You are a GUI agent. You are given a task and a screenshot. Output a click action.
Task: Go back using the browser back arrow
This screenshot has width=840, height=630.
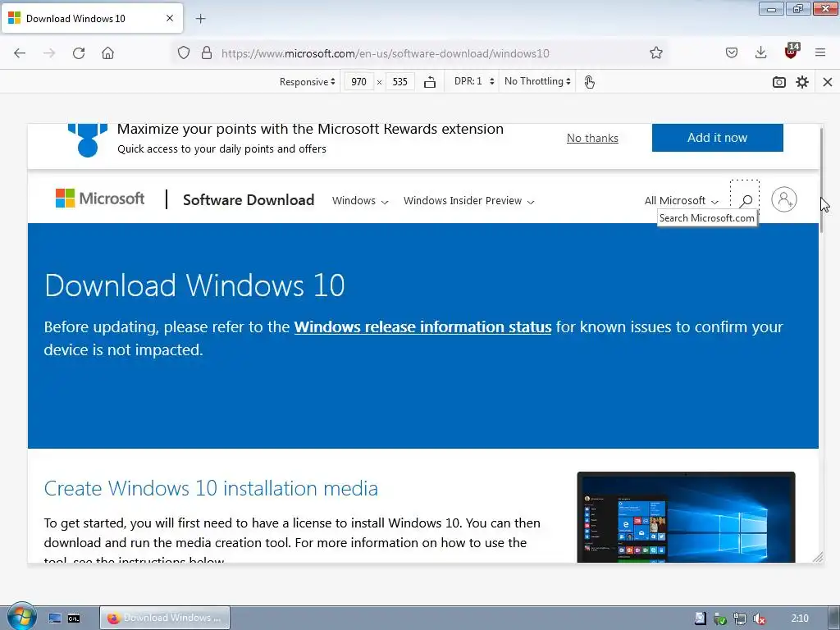(20, 53)
